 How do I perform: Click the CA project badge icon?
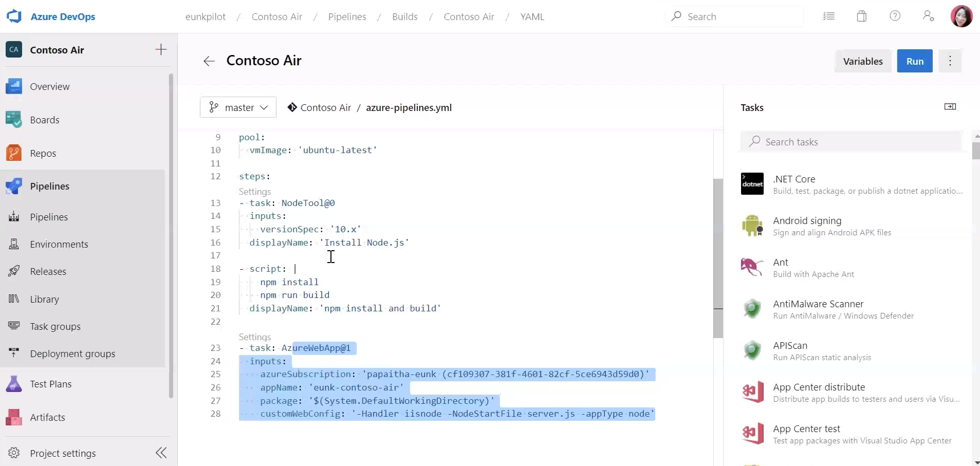[x=14, y=50]
